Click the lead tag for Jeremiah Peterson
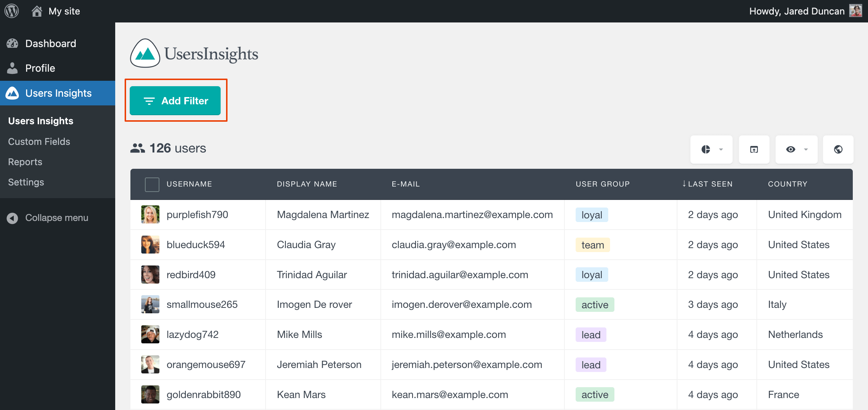 (x=591, y=365)
